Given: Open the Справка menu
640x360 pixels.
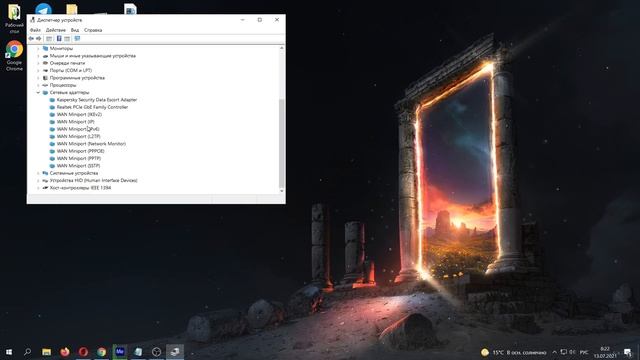Looking at the screenshot, I should point(93,30).
